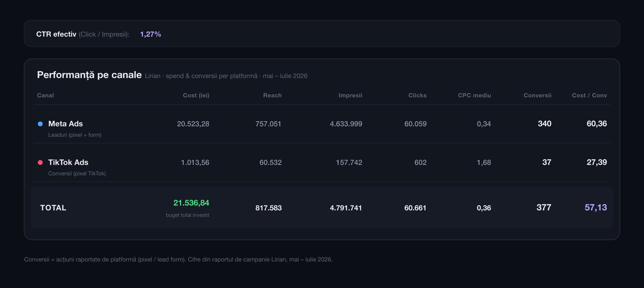The height and width of the screenshot is (288, 644).
Task: Click the Cost / Conv column header
Action: (589, 95)
